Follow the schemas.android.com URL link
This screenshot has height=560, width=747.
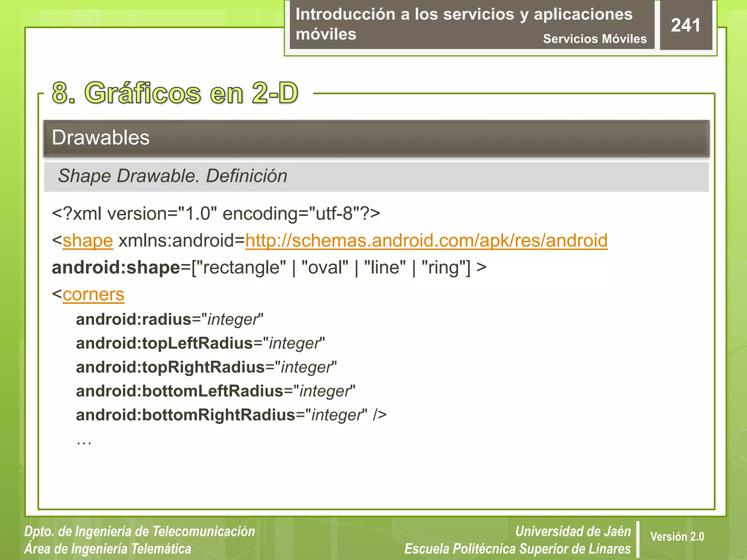(426, 241)
